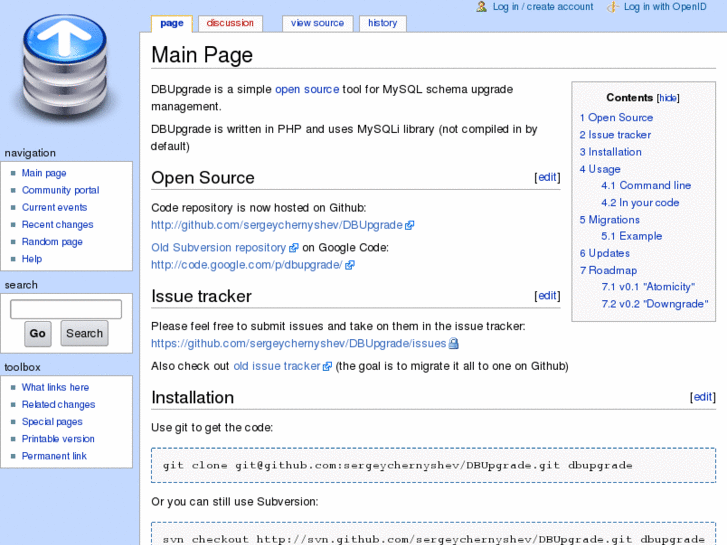Open Special pages
The height and width of the screenshot is (545, 727).
(52, 422)
